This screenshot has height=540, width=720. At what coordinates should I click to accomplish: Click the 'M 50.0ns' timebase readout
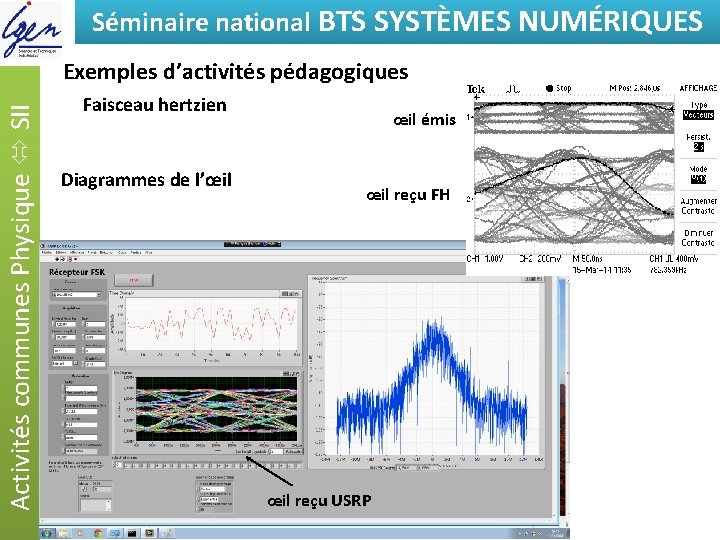pos(587,259)
